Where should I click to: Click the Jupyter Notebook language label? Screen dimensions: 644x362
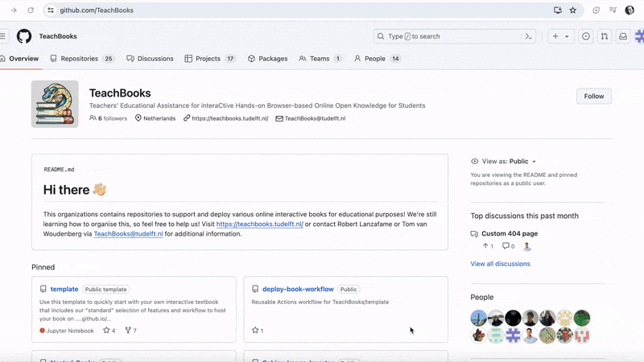70,331
